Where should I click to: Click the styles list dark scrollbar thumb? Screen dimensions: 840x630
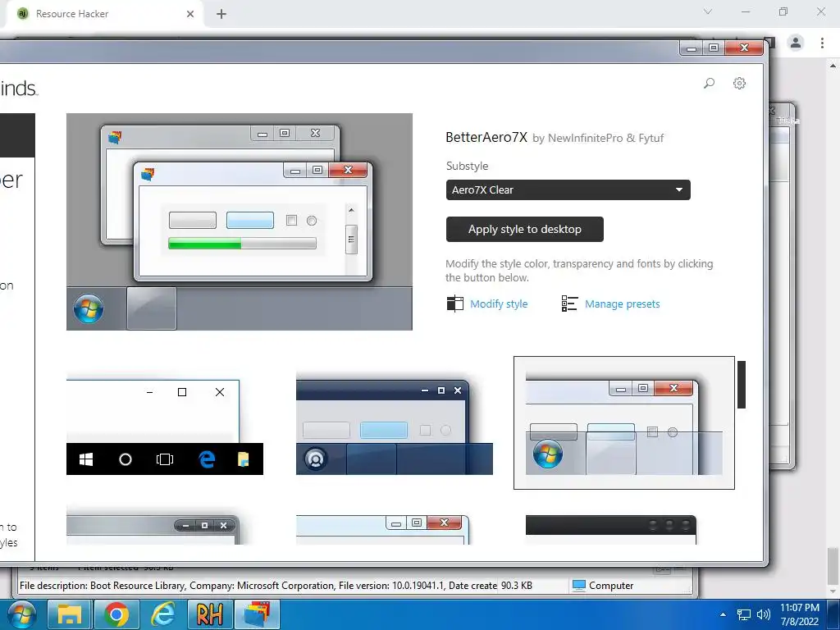pyautogui.click(x=742, y=385)
